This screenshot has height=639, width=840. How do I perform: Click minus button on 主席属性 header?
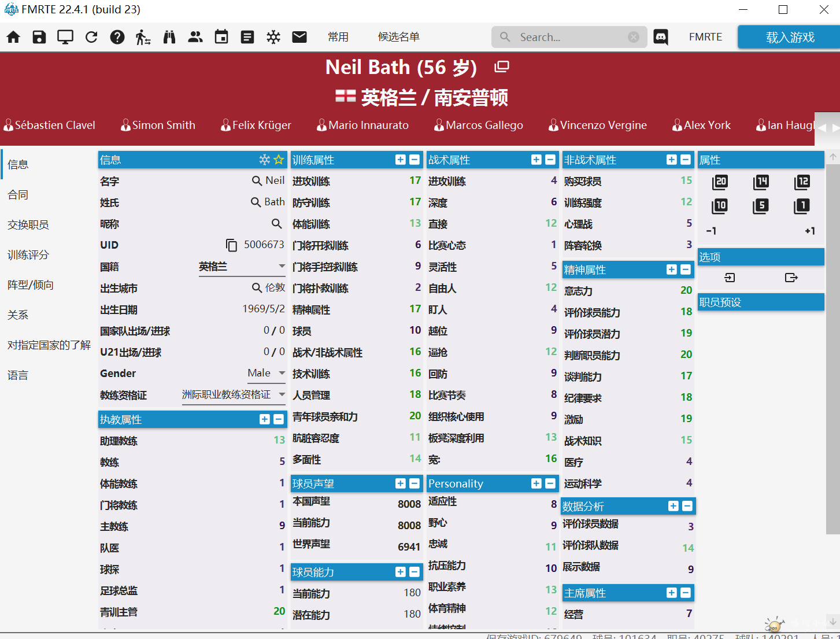686,593
